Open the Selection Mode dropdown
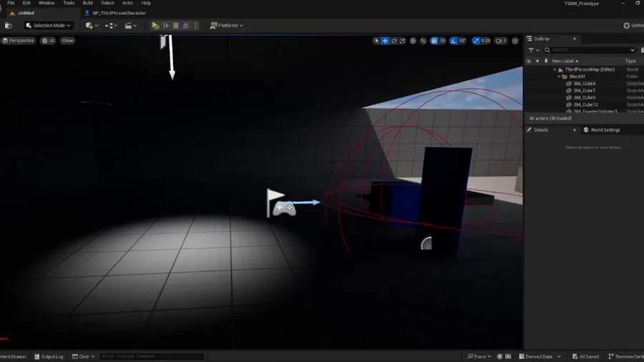This screenshot has width=644, height=362. click(48, 26)
